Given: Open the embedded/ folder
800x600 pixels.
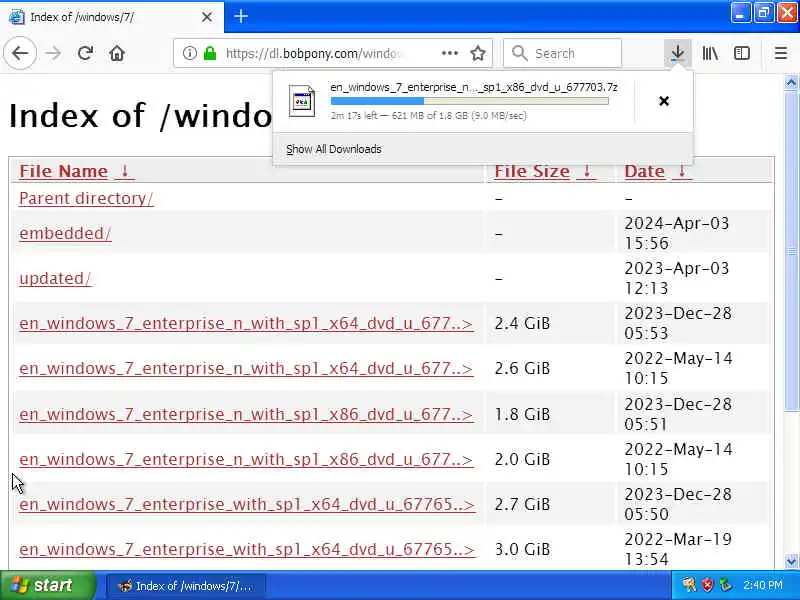Looking at the screenshot, I should pyautogui.click(x=65, y=233).
